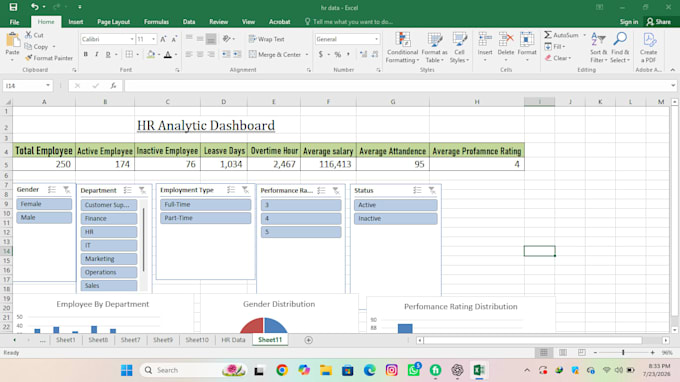Open the Sheet10 sheet tab
The height and width of the screenshot is (382, 680).
[197, 340]
